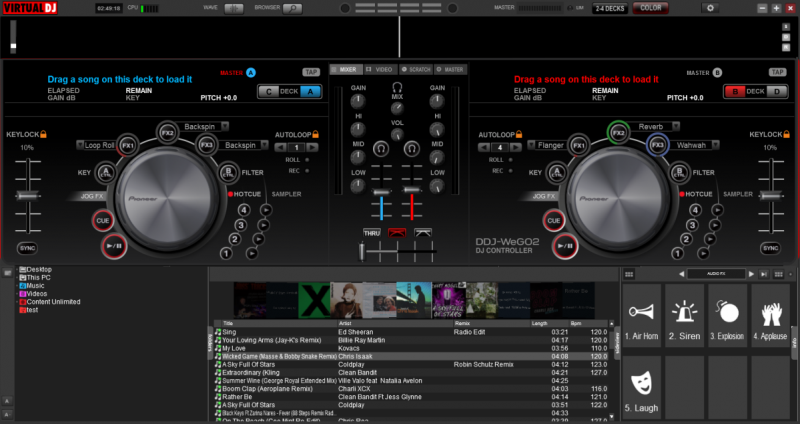Trigger the right deck FX1 button
The width and height of the screenshot is (800, 424).
point(579,146)
